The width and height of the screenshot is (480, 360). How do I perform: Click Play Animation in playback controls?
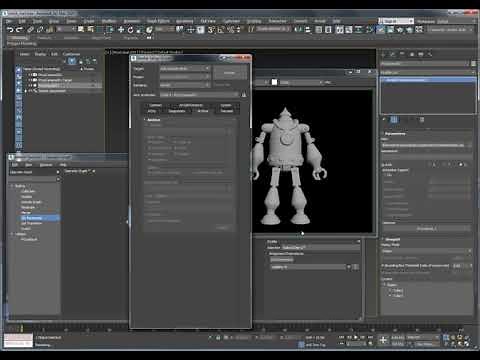tap(356, 337)
